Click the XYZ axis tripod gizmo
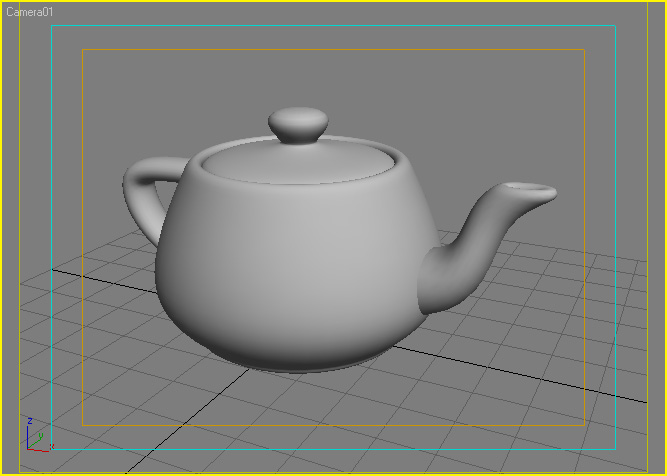This screenshot has height=476, width=667. pyautogui.click(x=40, y=436)
